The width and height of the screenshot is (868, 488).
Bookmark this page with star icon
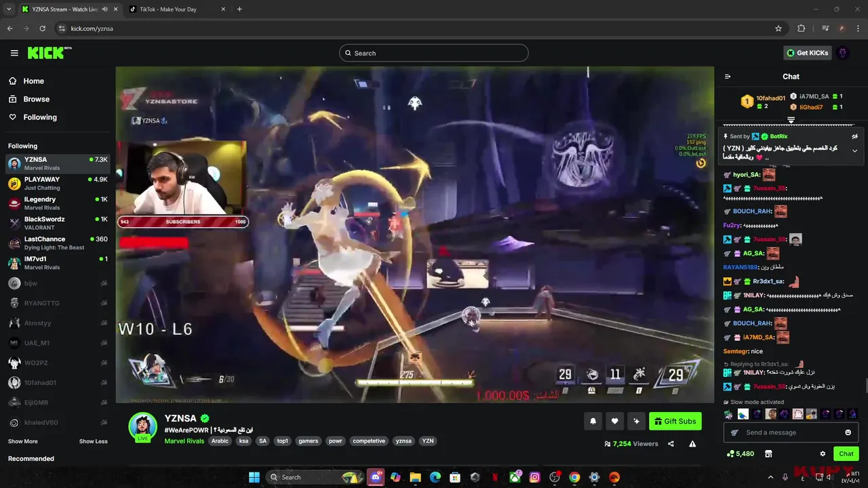(778, 28)
